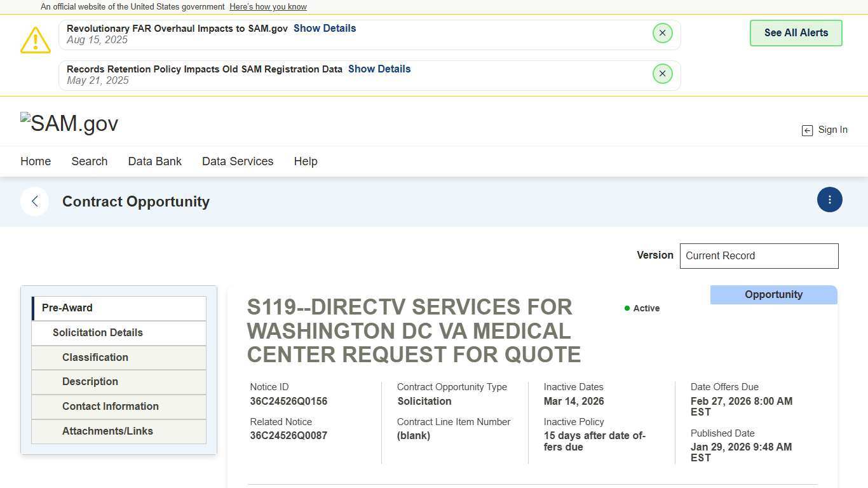868x488 pixels.
Task: Show Details for FAR Overhaul alert
Action: (x=324, y=29)
